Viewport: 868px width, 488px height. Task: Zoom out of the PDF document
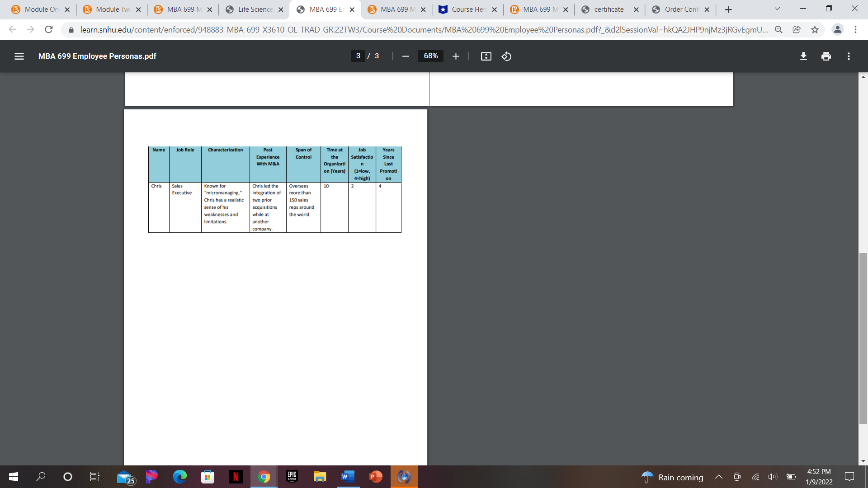pyautogui.click(x=405, y=56)
